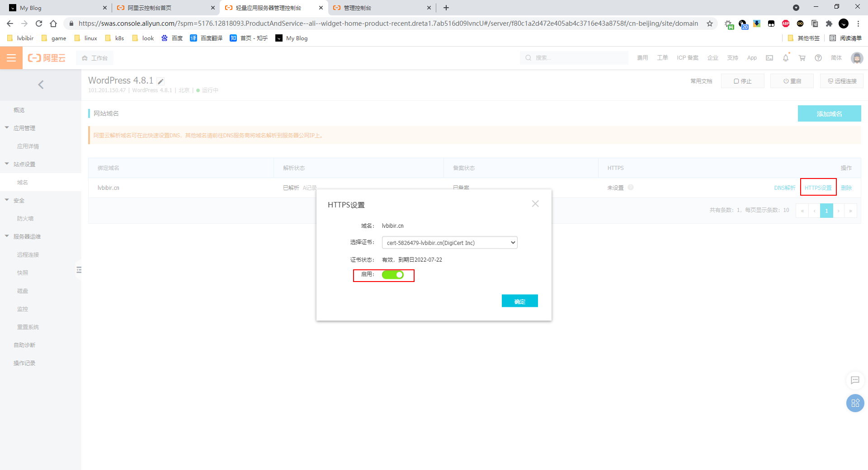Select 防火墙 in the sidebar menu

point(25,219)
